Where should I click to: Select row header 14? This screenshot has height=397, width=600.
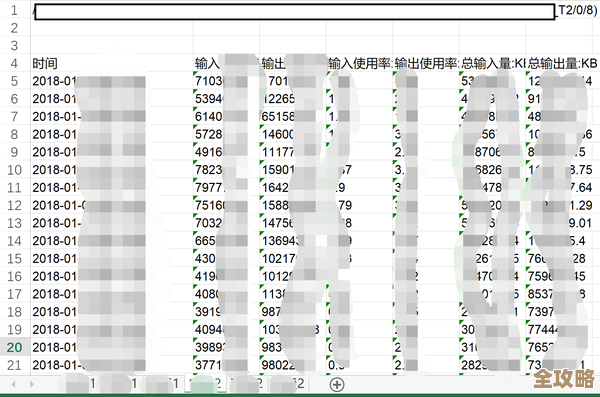(x=15, y=241)
